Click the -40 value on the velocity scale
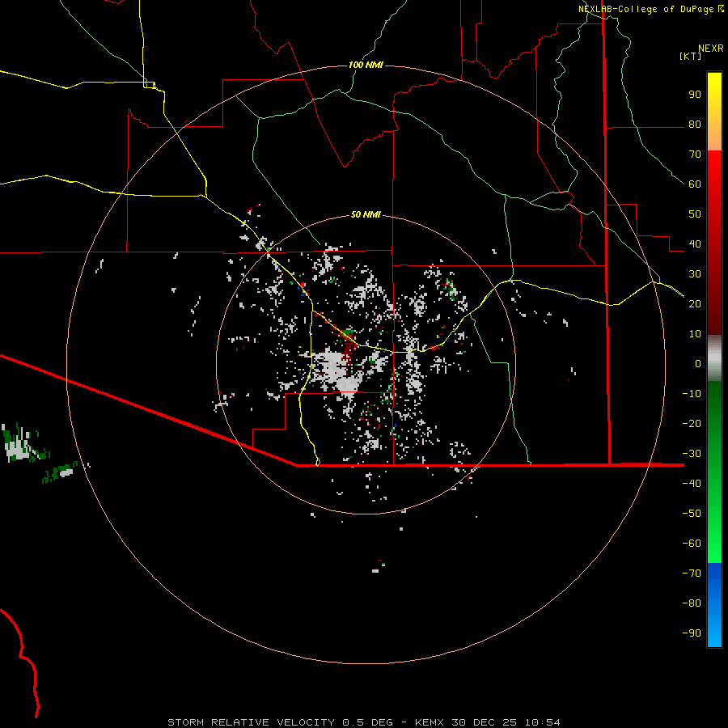 pyautogui.click(x=692, y=484)
